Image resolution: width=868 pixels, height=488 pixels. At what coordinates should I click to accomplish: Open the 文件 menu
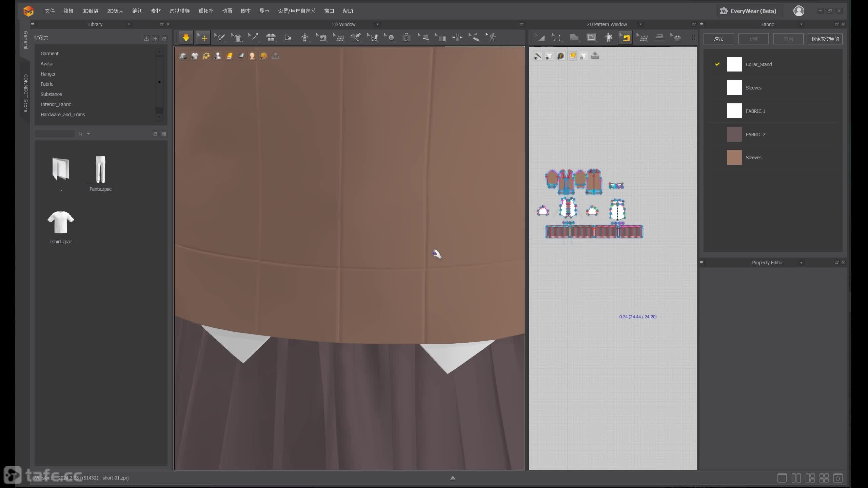50,11
